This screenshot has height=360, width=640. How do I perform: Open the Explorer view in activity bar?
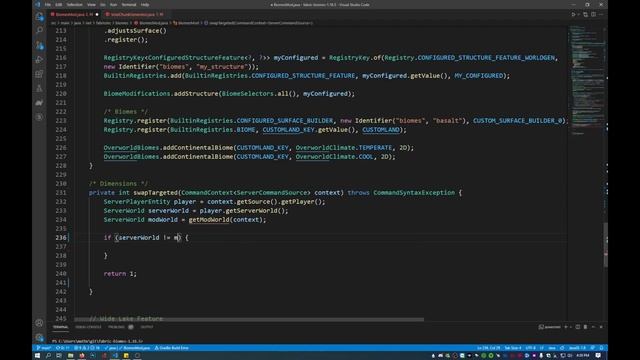39,16
